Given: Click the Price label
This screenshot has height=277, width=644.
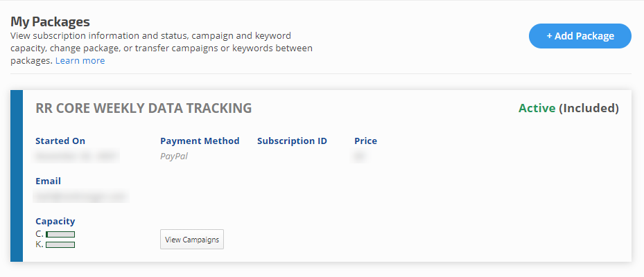Looking at the screenshot, I should coord(365,141).
